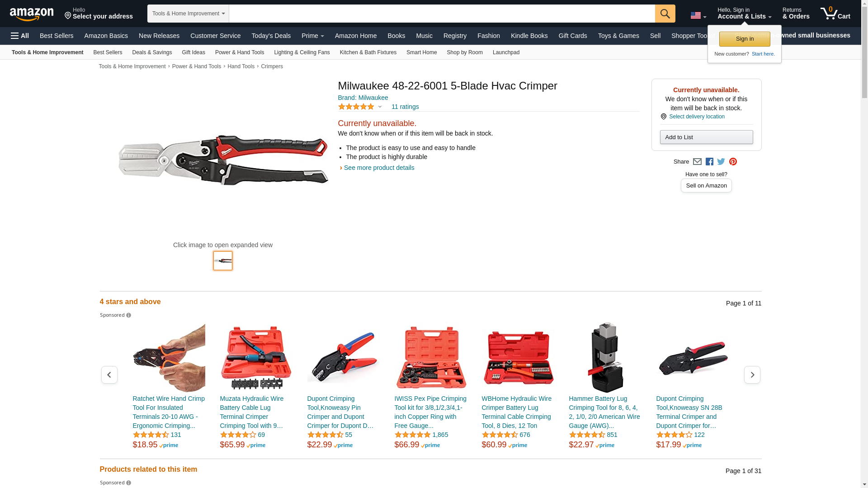Share product on Pinterest icon
The image size is (868, 488).
pyautogui.click(x=733, y=162)
